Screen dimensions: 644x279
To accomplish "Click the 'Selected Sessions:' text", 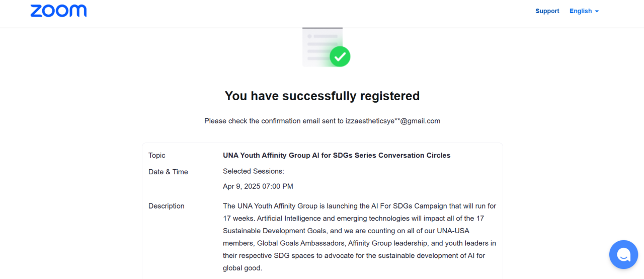I will (x=254, y=171).
